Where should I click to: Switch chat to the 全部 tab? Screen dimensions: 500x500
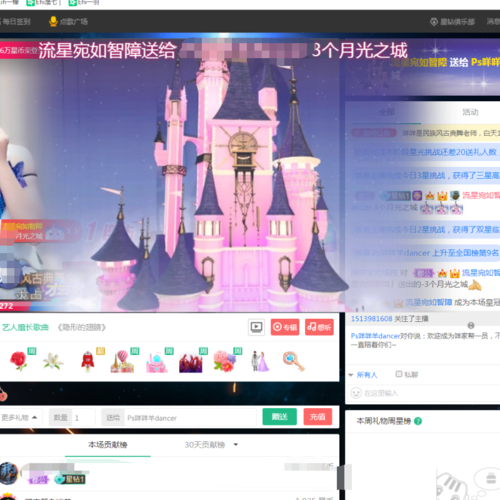[386, 112]
